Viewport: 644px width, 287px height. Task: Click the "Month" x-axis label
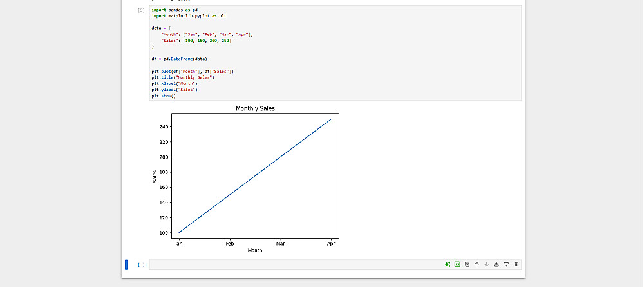pos(255,250)
